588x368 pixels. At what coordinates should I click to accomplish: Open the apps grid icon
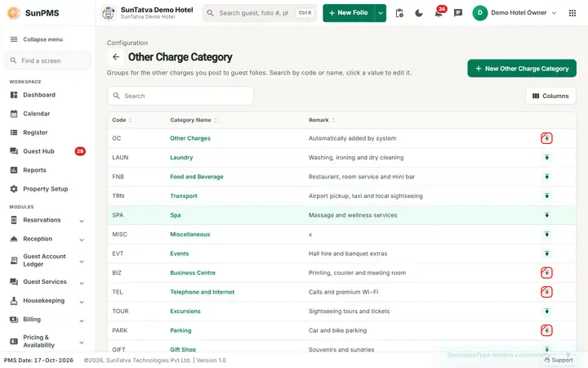tap(572, 13)
